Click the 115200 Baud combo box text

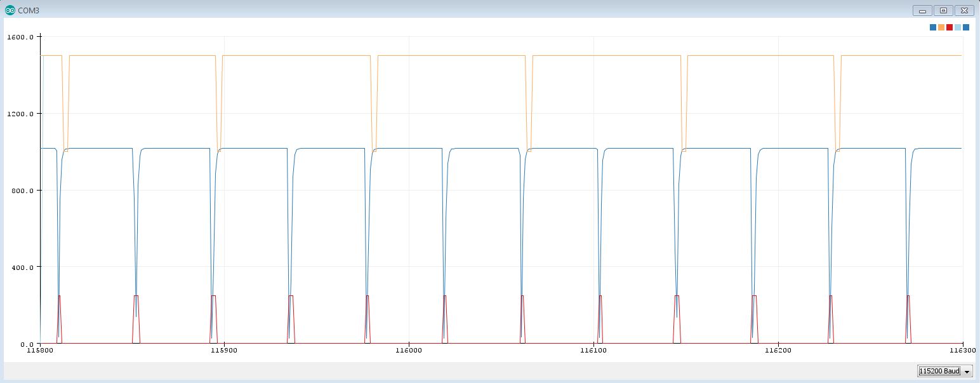940,371
